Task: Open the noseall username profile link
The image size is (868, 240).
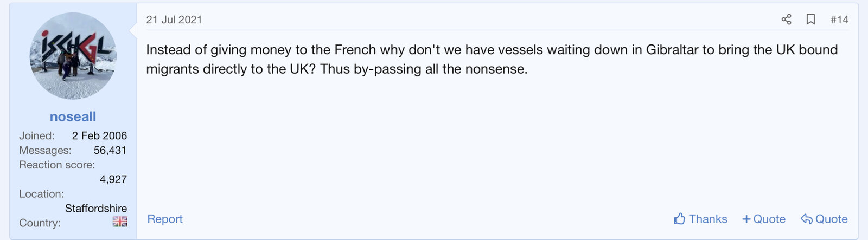Action: click(73, 116)
